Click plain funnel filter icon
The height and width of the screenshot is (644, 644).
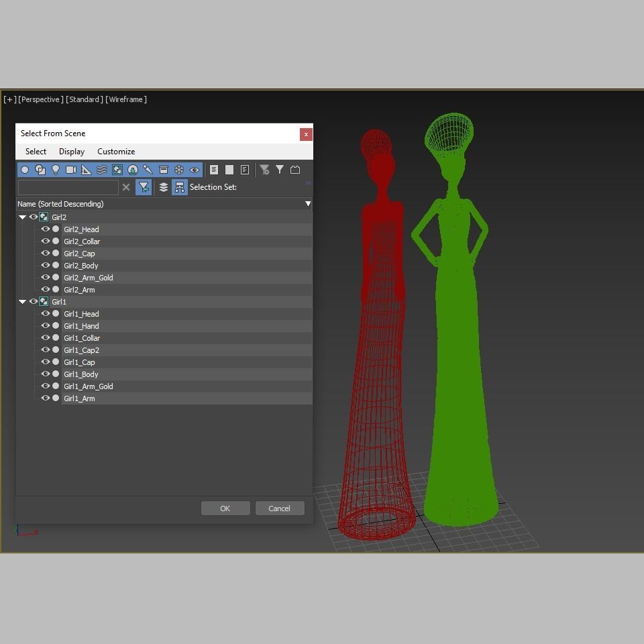click(280, 170)
